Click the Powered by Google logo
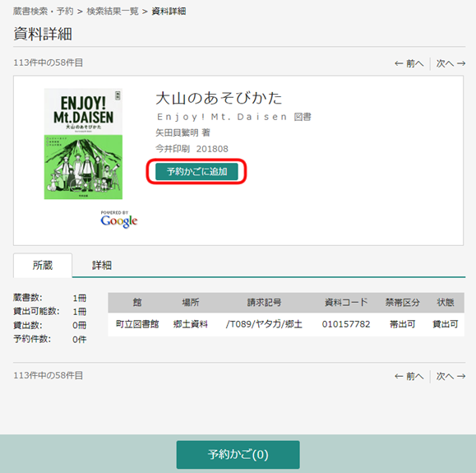This screenshot has width=476, height=473. [x=119, y=219]
